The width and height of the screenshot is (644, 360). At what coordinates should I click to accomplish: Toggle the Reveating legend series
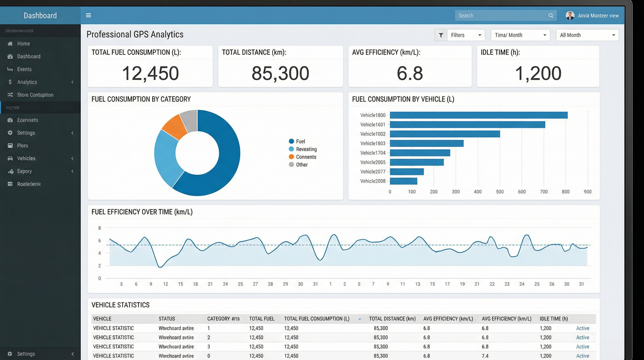tap(306, 149)
